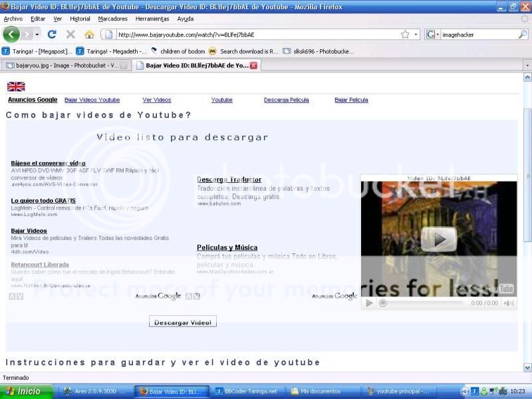Viewport: 532px width, 399px height.
Task: Open the Inicio start menu
Action: point(27,392)
